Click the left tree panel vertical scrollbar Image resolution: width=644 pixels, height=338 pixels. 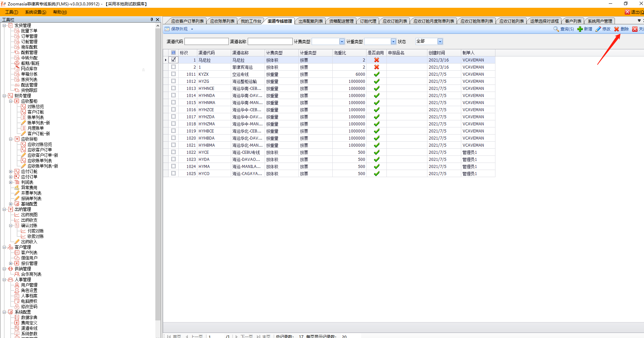[158, 169]
